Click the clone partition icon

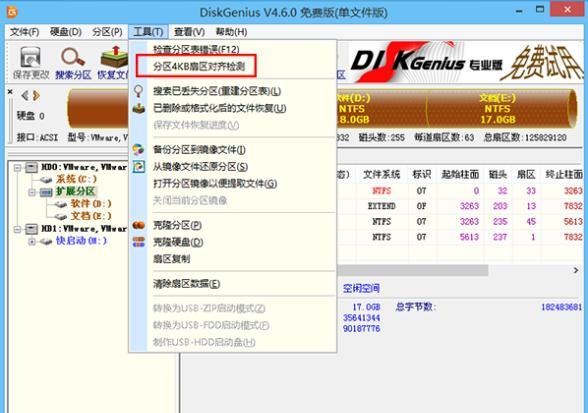(138, 225)
